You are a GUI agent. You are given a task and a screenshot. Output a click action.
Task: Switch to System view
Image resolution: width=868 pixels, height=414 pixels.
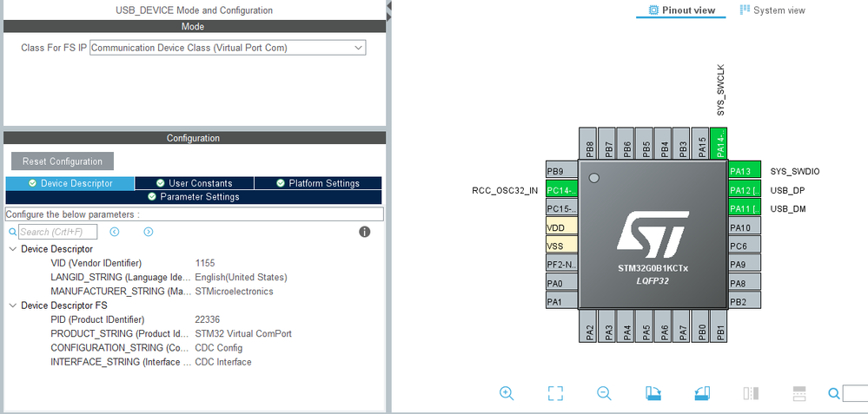tap(772, 10)
